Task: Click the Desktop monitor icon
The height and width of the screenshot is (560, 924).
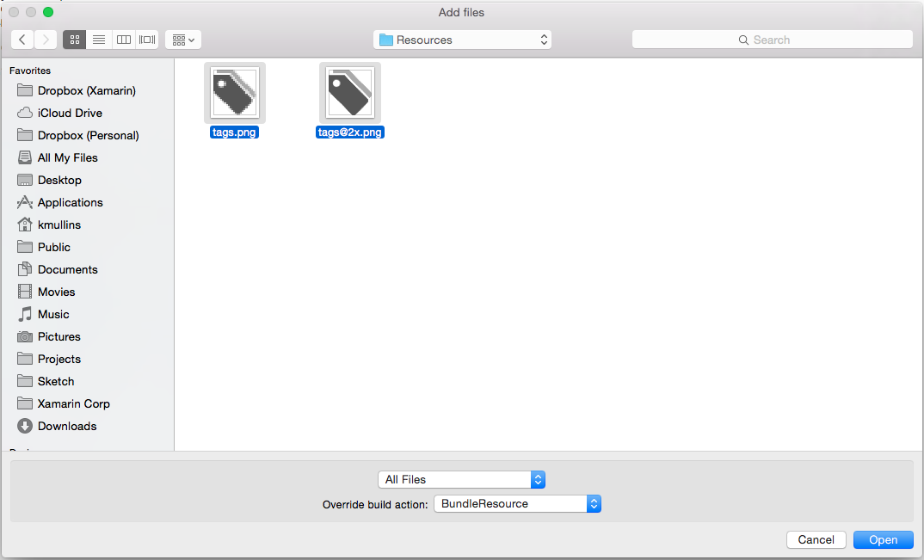Action: [25, 180]
